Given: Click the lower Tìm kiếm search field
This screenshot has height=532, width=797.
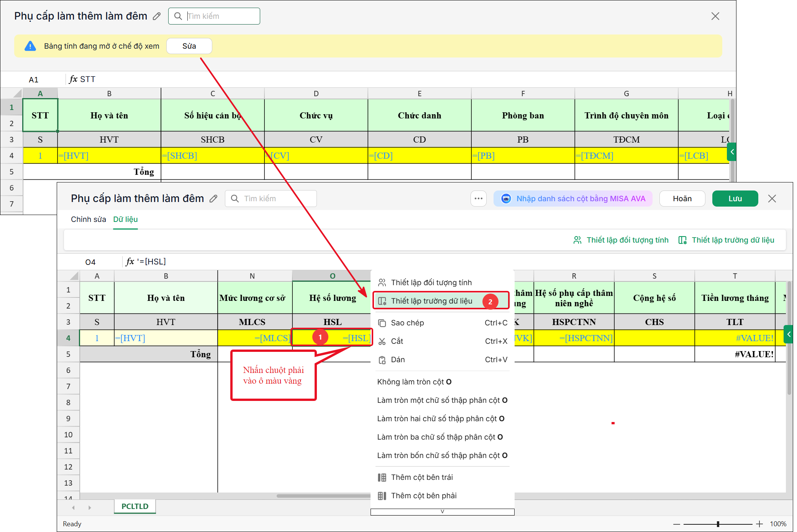Looking at the screenshot, I should pyautogui.click(x=271, y=199).
